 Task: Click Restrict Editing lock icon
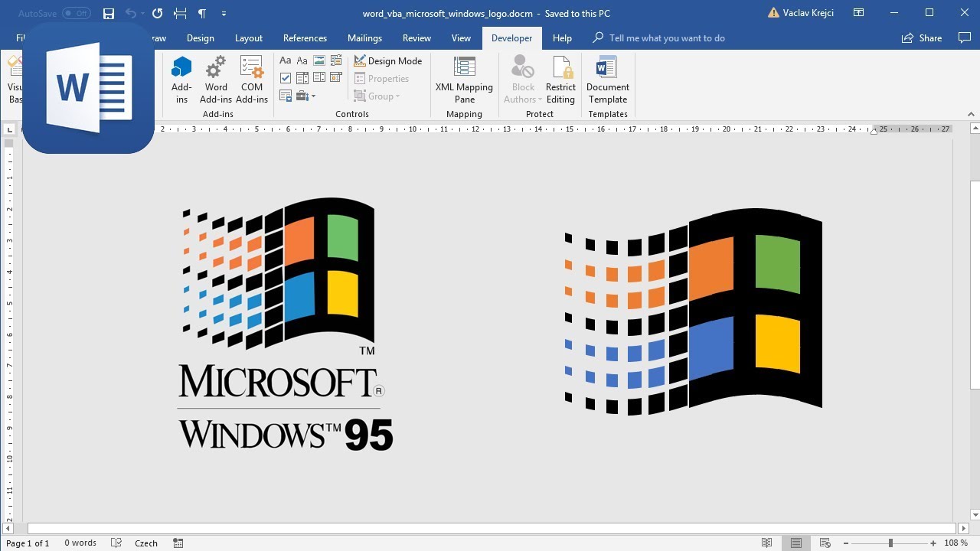[x=560, y=80]
